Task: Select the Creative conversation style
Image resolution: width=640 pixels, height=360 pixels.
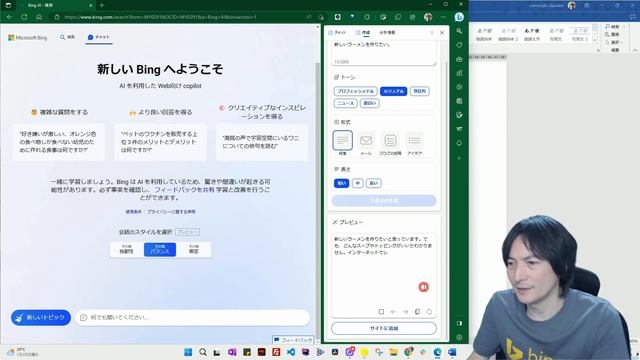Action: [127, 249]
